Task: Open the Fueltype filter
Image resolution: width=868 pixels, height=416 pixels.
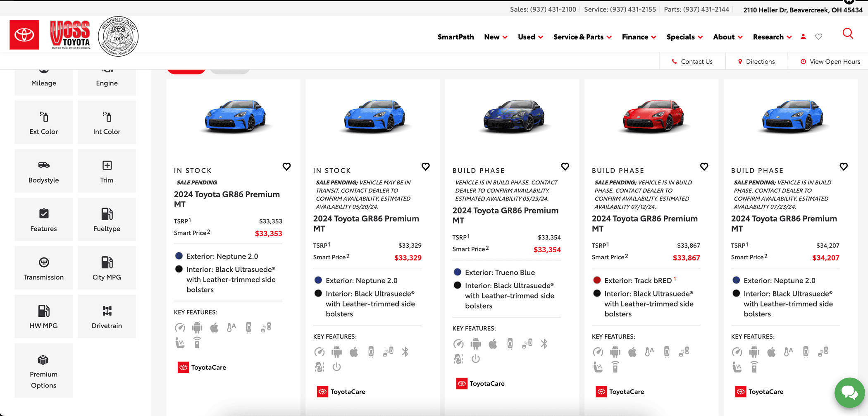Action: 107,220
